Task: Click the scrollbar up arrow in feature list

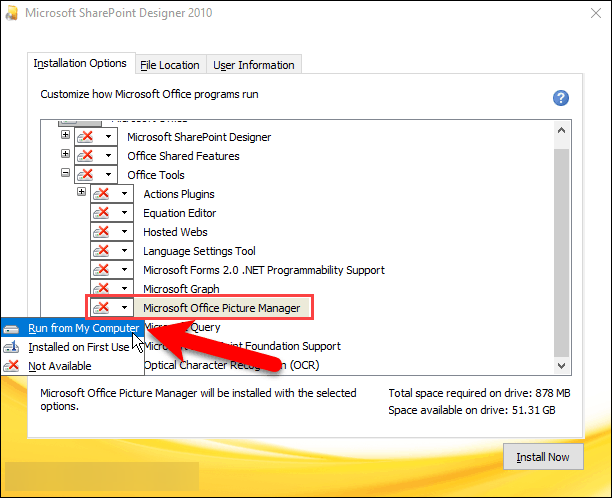Action: tap(562, 131)
